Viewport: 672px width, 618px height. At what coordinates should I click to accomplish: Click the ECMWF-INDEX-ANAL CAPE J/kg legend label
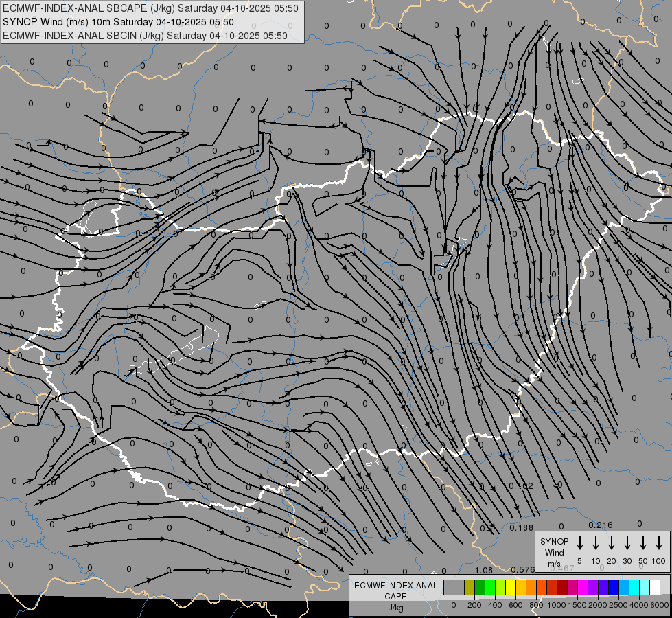click(x=395, y=596)
